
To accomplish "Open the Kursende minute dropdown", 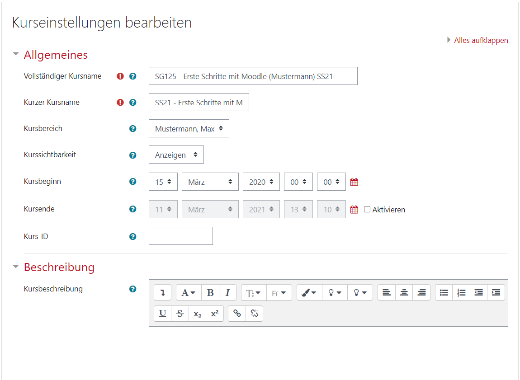I will [331, 209].
